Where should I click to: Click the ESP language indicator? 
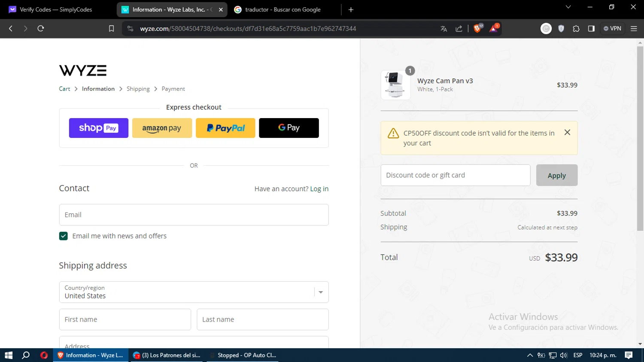(x=578, y=355)
